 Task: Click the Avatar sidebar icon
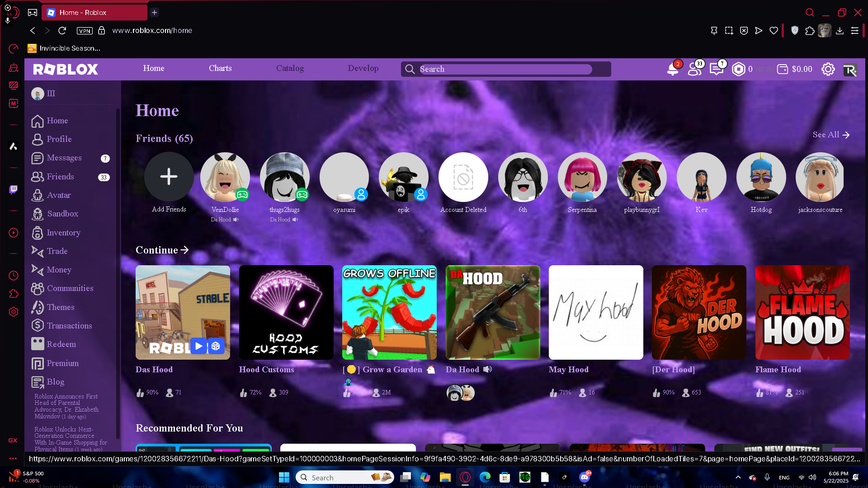tap(38, 195)
